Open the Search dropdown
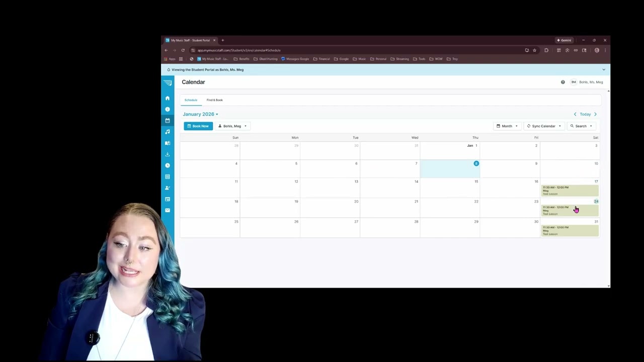The height and width of the screenshot is (362, 644). pyautogui.click(x=581, y=126)
